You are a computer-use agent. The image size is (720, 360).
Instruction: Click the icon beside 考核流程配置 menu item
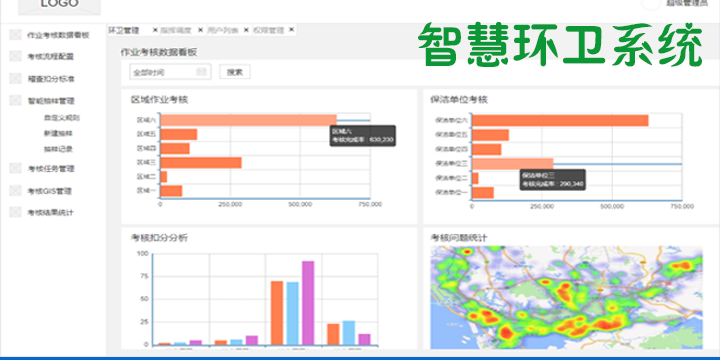pyautogui.click(x=15, y=56)
